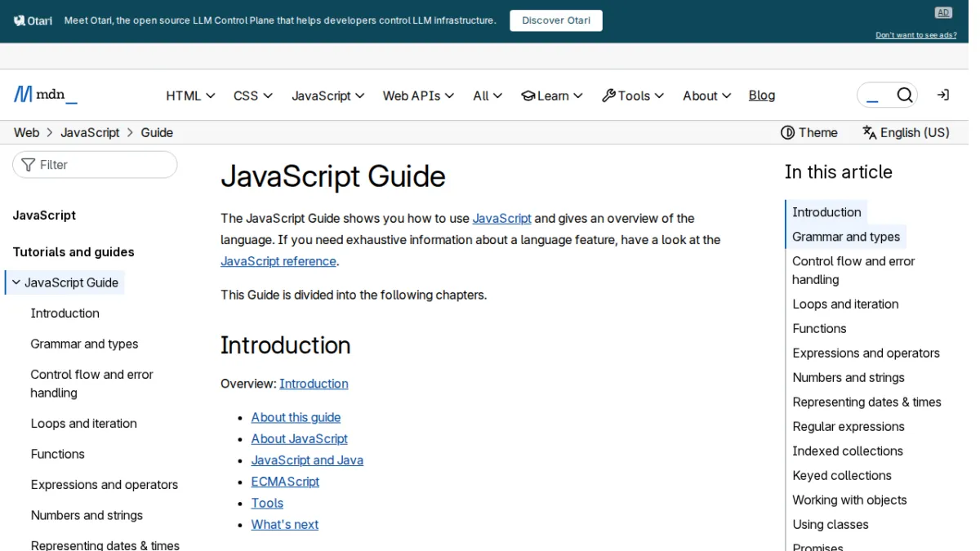Viewport: 980px width, 551px height.
Task: Focus the sidebar Filter field
Action: click(95, 165)
